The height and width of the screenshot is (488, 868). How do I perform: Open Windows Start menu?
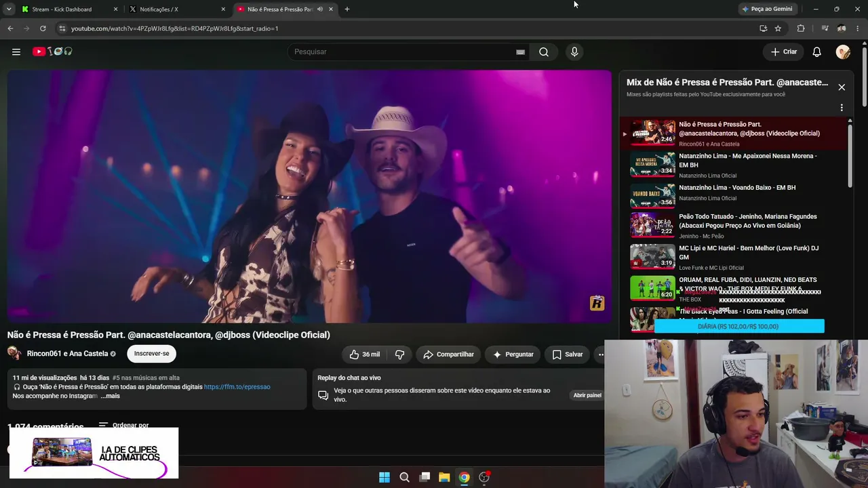(384, 477)
